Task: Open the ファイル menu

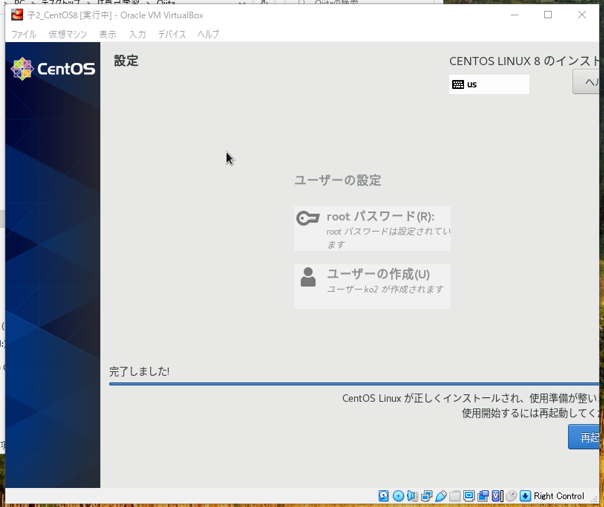Action: (x=23, y=34)
